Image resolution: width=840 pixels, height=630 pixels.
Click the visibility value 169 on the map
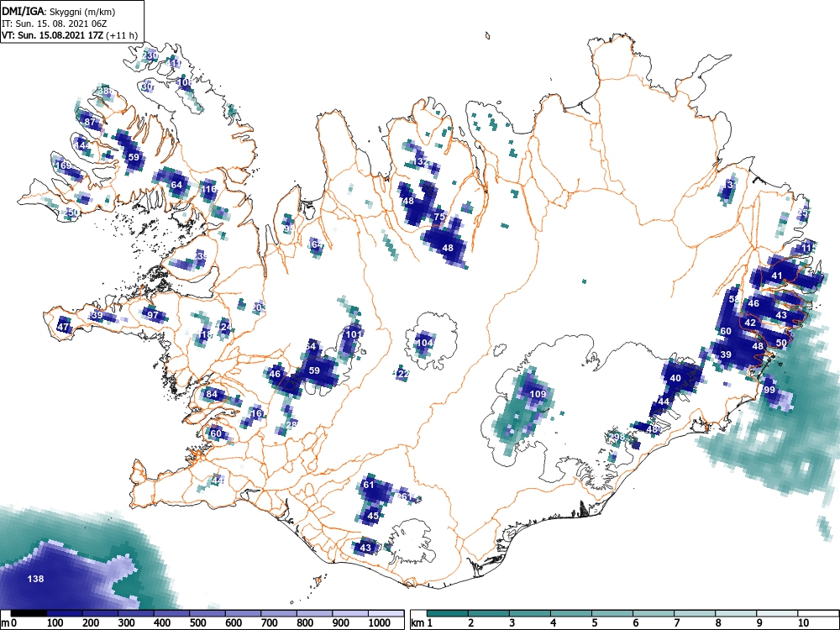coord(63,165)
